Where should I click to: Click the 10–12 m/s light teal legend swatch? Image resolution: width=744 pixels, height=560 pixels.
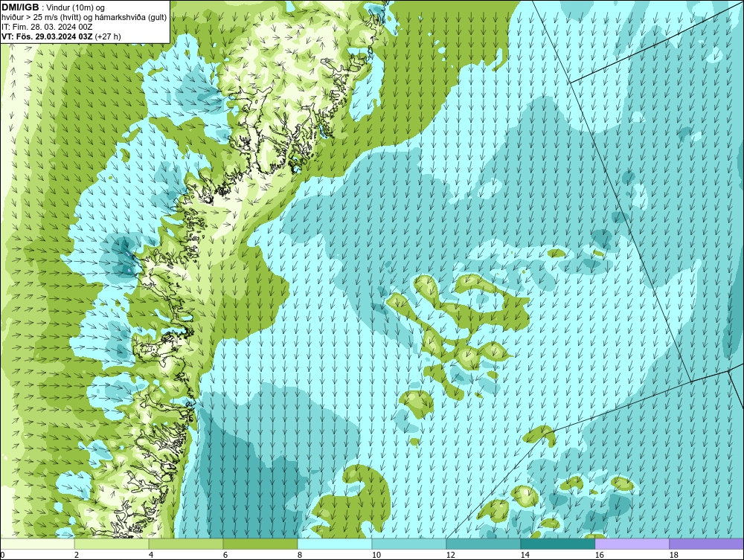coord(409,544)
